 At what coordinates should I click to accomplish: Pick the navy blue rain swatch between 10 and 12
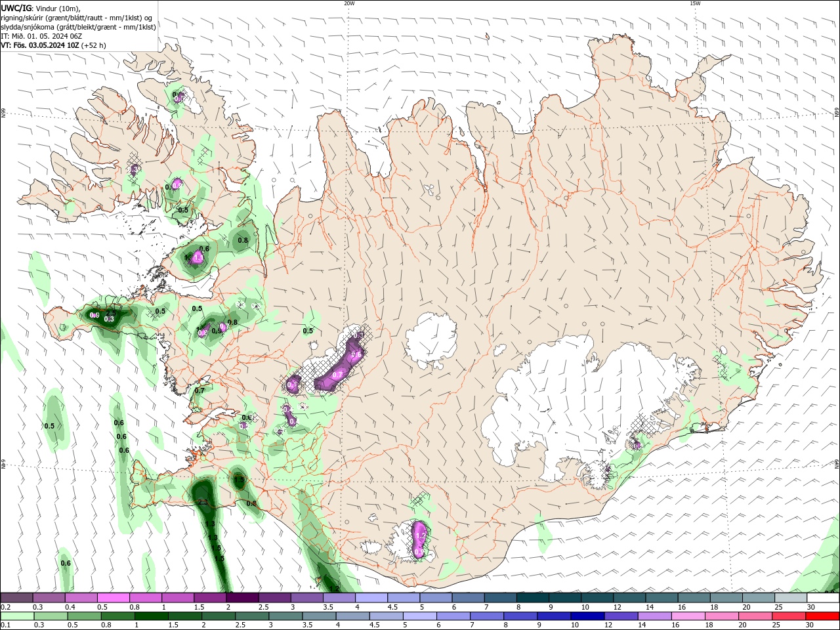587,616
